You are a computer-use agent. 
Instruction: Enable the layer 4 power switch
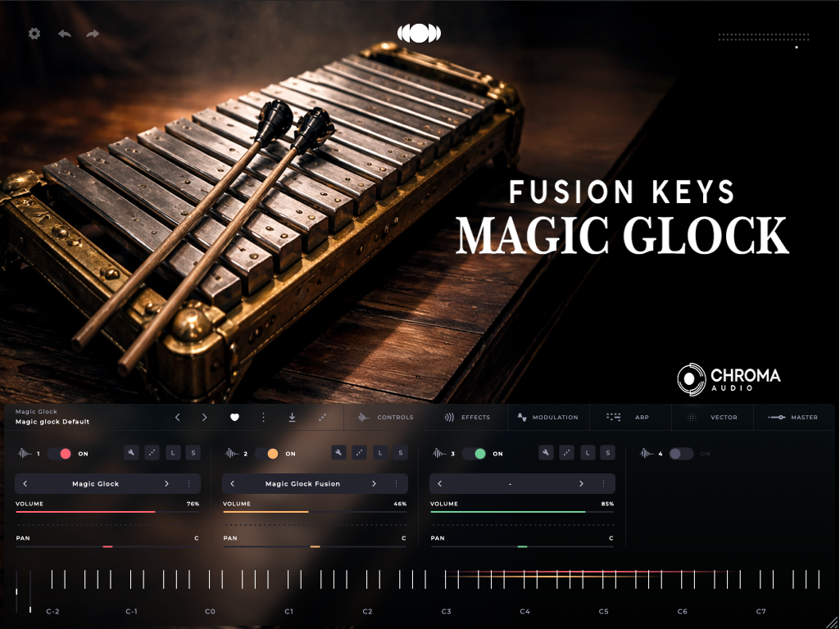tap(681, 454)
